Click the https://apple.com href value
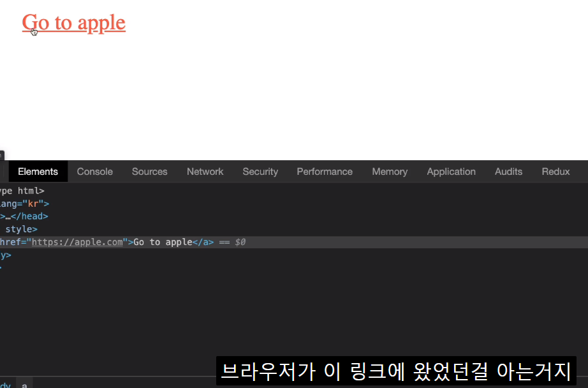This screenshot has width=588, height=388. [x=77, y=242]
